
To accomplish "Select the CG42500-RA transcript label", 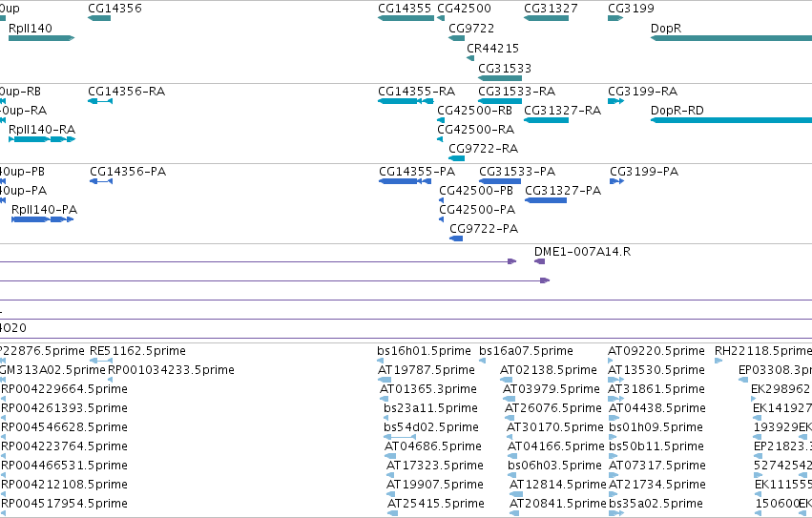I will [x=475, y=130].
